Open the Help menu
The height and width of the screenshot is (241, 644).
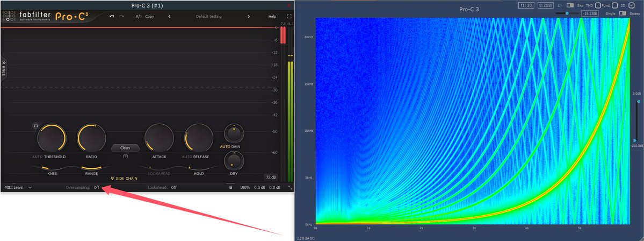(272, 17)
